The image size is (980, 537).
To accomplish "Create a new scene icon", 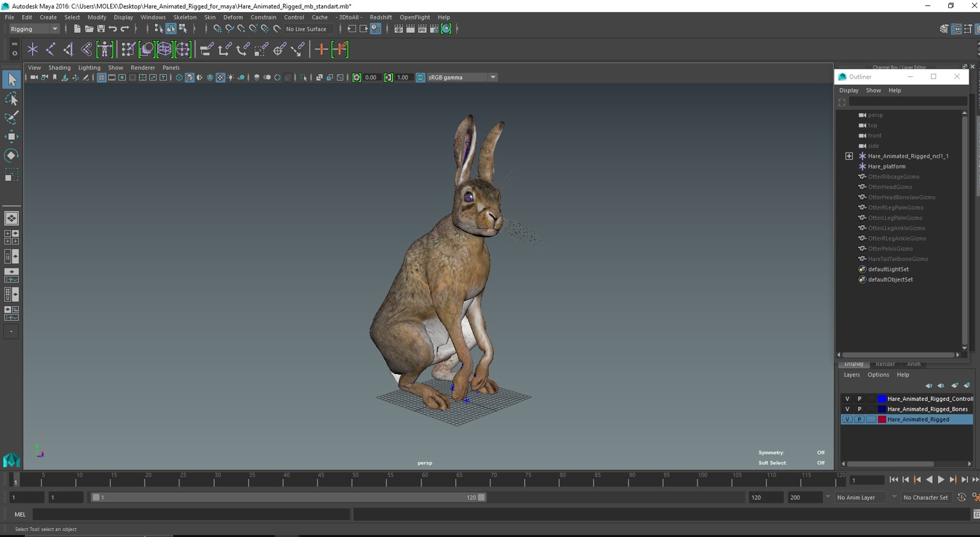I will 77,29.
